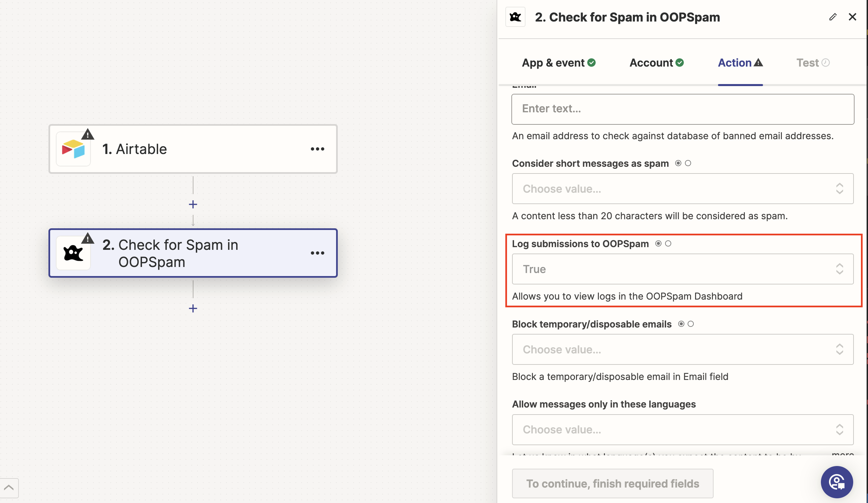This screenshot has height=503, width=868.
Task: Switch to the App & event tab
Action: 559,63
